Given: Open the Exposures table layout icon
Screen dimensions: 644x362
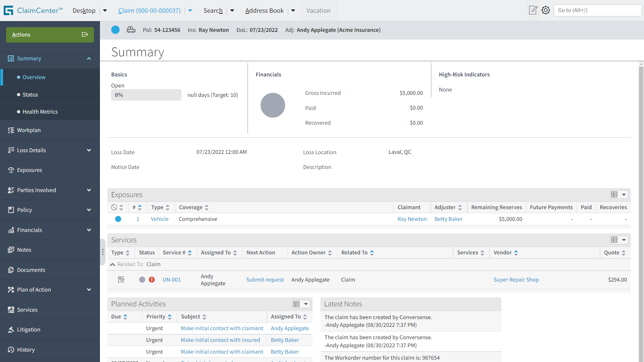Looking at the screenshot, I should click(x=614, y=195).
